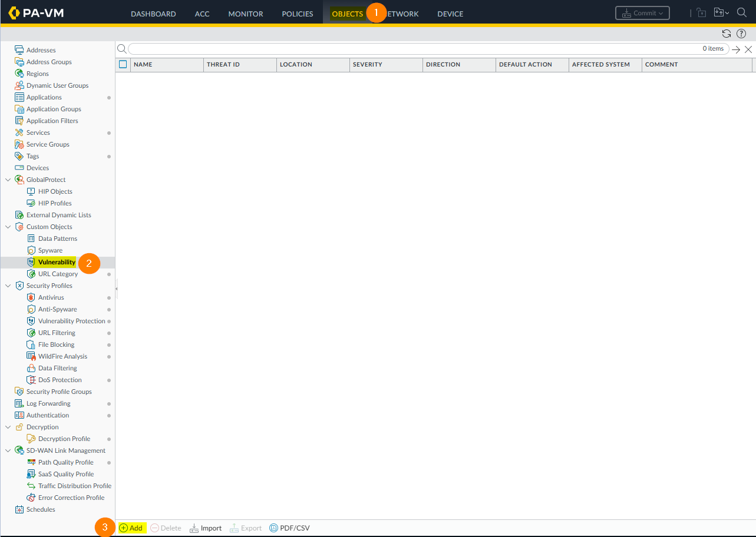Click the Addresses icon in the sidebar
Viewport: 756px width, 537px height.
pos(19,50)
